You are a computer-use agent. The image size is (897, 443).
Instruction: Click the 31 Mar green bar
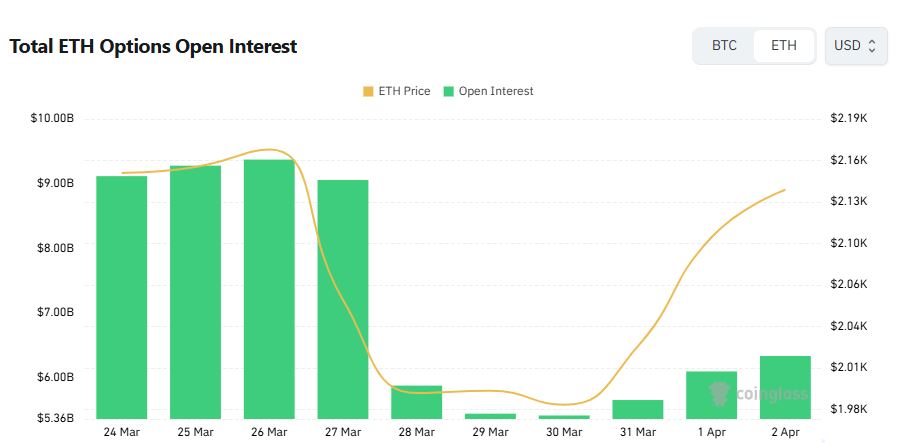[637, 409]
